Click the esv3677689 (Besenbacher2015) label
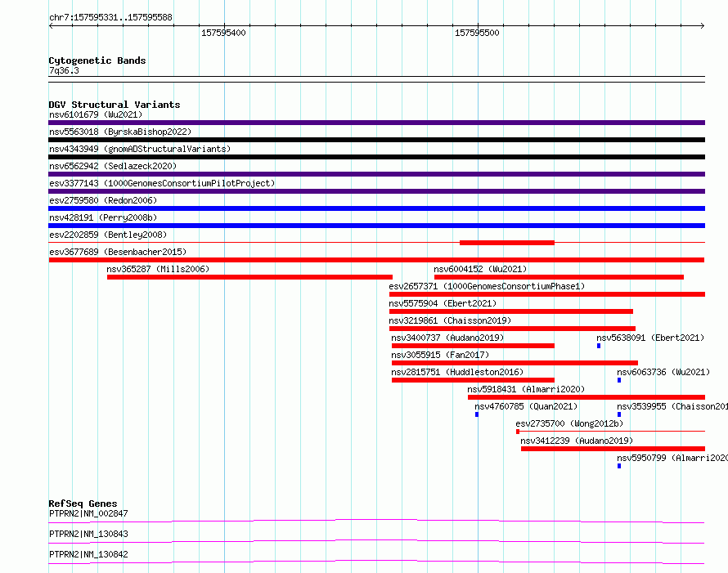 (118, 252)
